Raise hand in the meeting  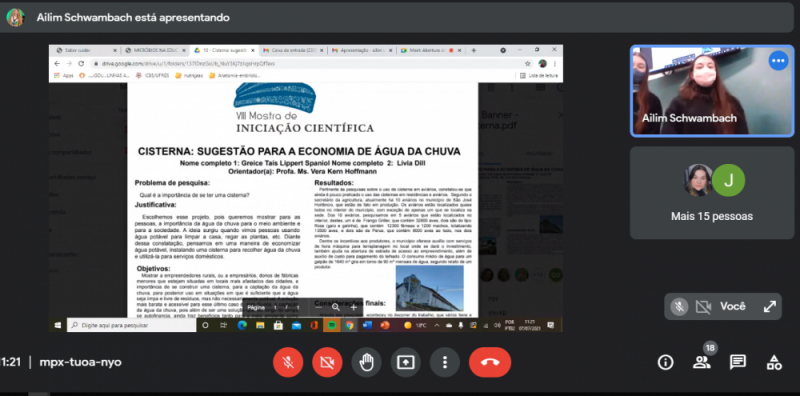click(366, 362)
